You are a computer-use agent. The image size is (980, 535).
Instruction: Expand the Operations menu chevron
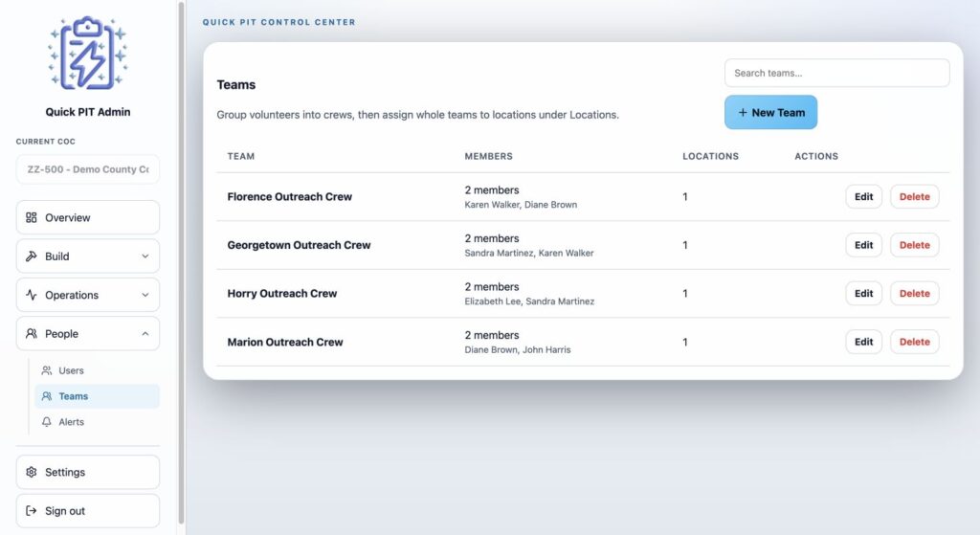pyautogui.click(x=145, y=295)
